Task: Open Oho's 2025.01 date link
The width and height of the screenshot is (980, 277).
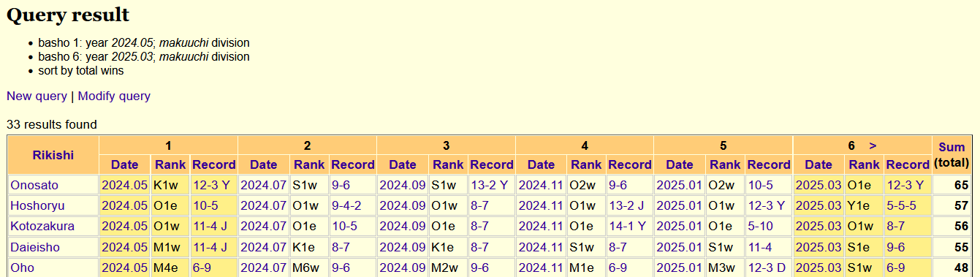Action: [680, 267]
